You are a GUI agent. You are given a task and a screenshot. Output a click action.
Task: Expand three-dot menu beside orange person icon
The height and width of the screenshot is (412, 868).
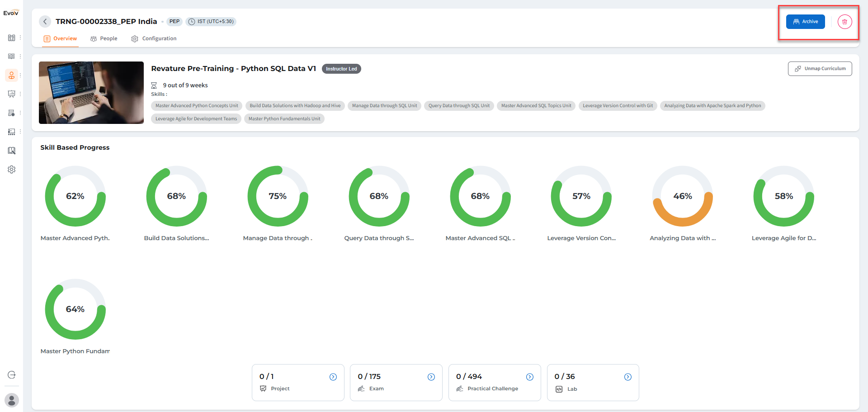tap(20, 75)
